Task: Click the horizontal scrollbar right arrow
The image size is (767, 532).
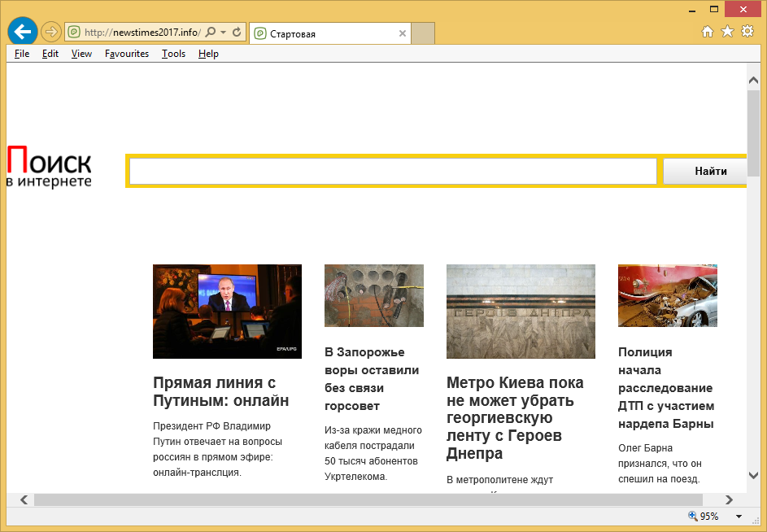Action: click(x=729, y=499)
